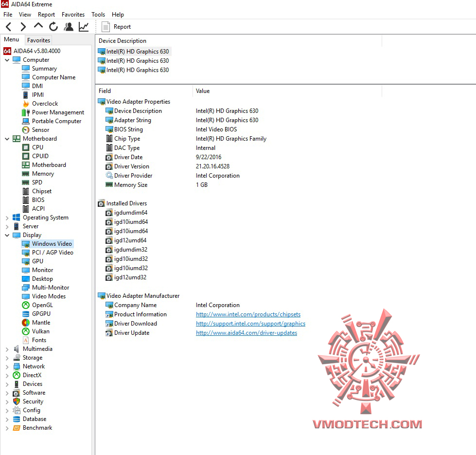
Task: Go back with the left arrow toolbar icon
Action: 8,27
